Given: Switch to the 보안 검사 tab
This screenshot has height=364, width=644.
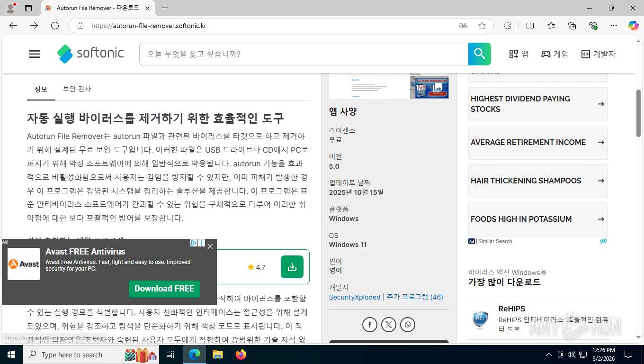Looking at the screenshot, I should pyautogui.click(x=77, y=89).
